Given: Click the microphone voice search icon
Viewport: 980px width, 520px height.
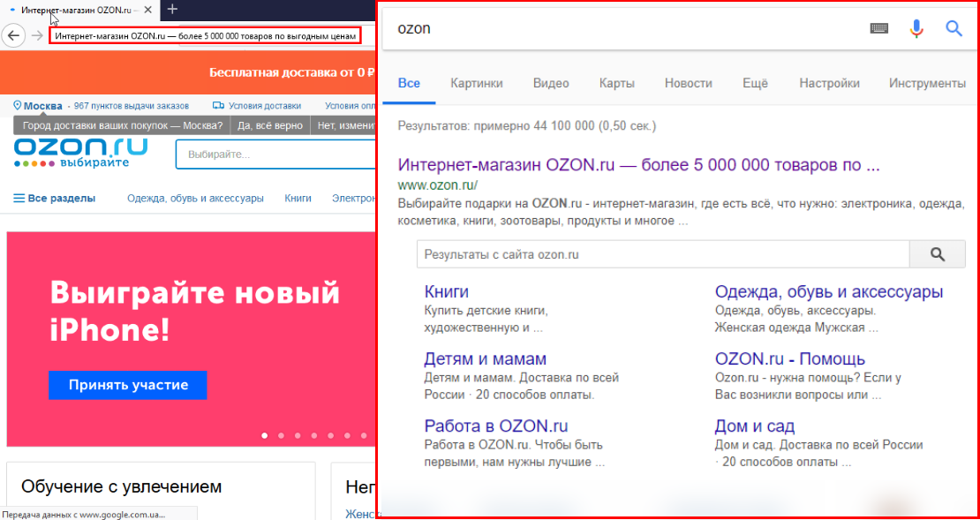Looking at the screenshot, I should [x=916, y=29].
